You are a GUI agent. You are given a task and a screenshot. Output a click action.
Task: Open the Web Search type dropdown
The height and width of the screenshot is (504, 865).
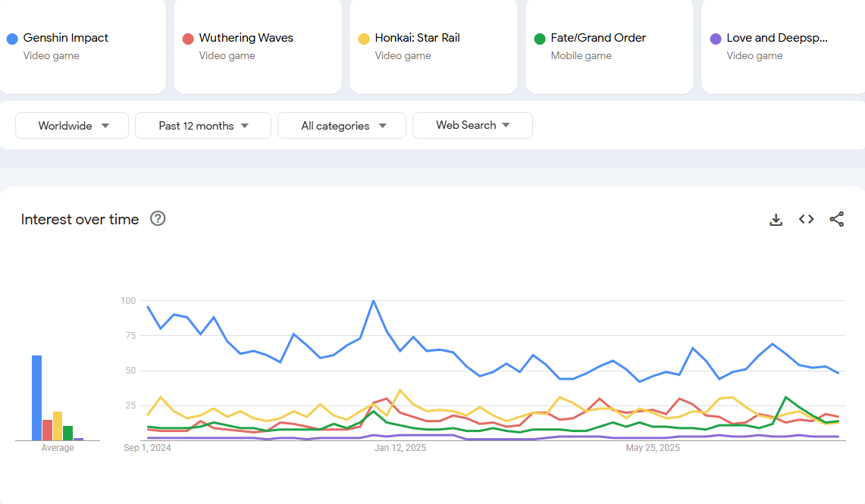click(472, 126)
